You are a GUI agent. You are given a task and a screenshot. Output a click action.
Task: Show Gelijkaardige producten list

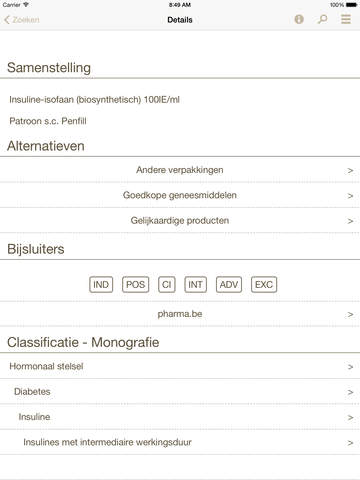(180, 221)
